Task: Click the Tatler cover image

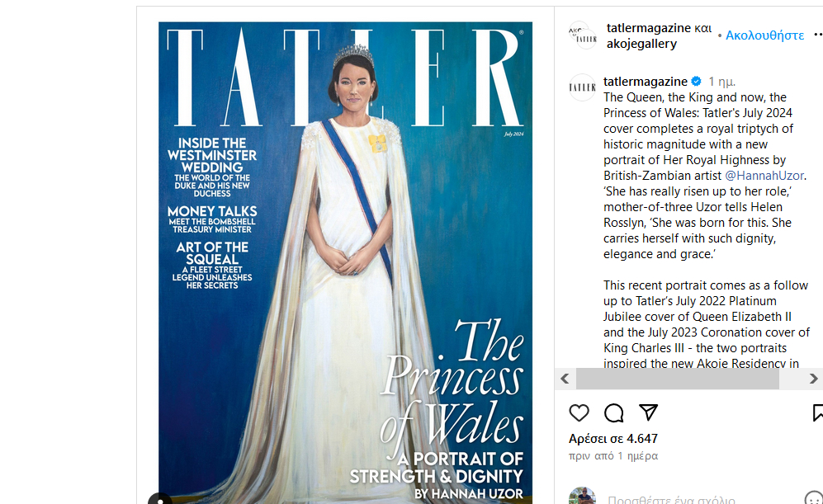Action: 345,263
